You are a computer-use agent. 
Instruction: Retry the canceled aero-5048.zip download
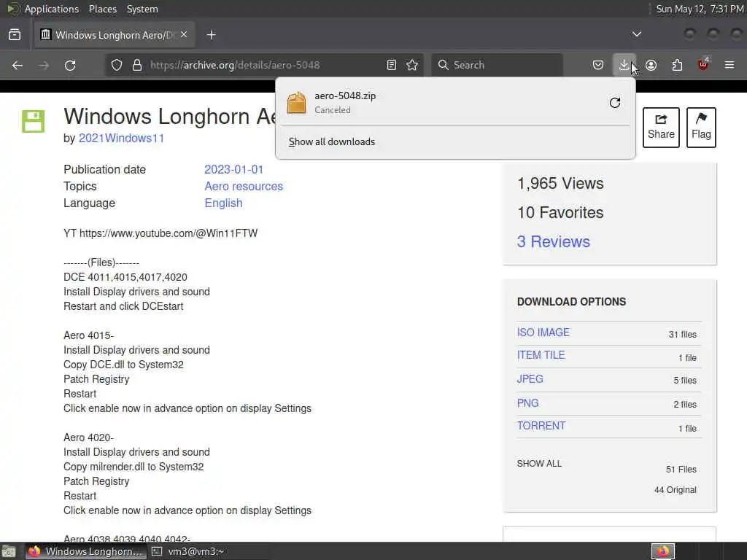point(615,103)
